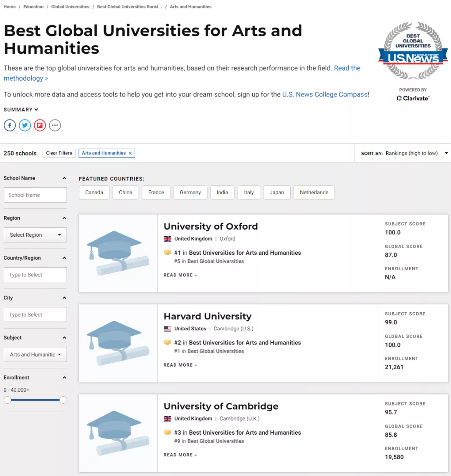451x476 pixels.
Task: Click Harvard University graduation cap image
Action: pyautogui.click(x=118, y=343)
